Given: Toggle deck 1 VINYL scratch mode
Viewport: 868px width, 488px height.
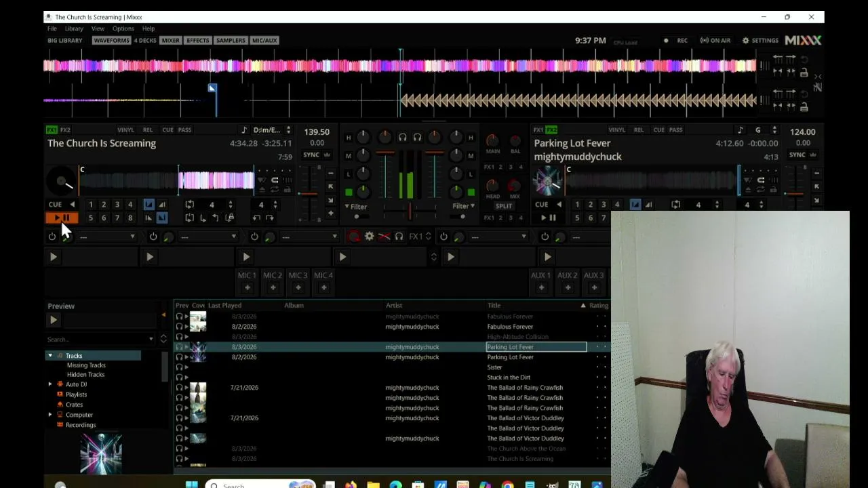Looking at the screenshot, I should coord(125,130).
